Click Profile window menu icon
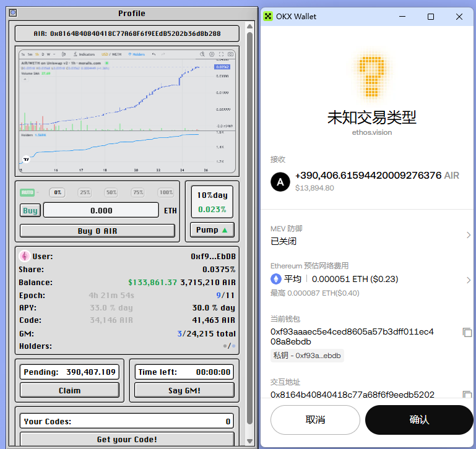 [x=13, y=13]
